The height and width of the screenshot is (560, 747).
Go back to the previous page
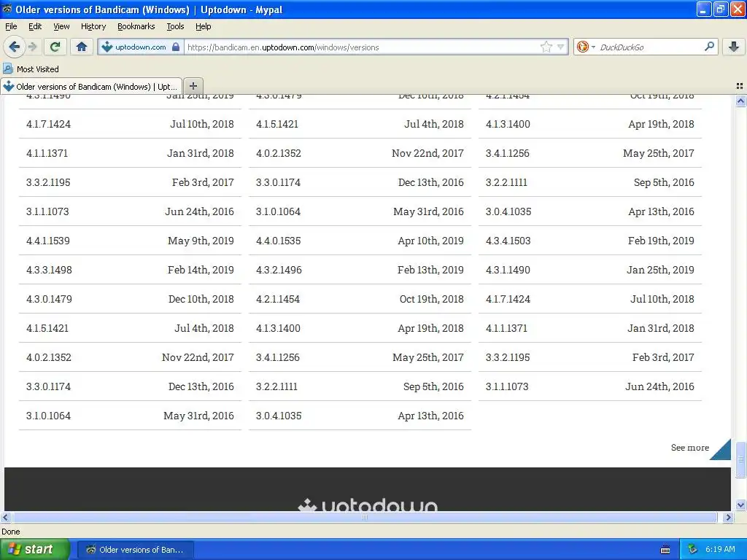pos(15,47)
